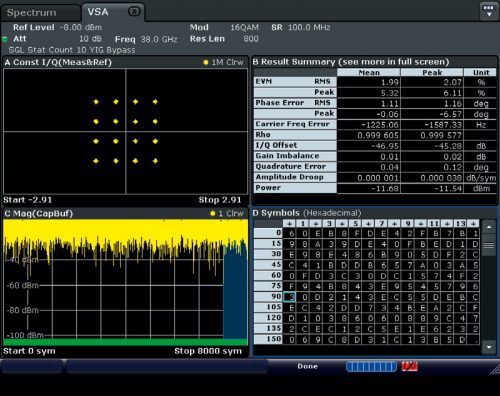Image resolution: width=500 pixels, height=396 pixels.
Task: Click the symbol table row header 150
Action: point(268,339)
